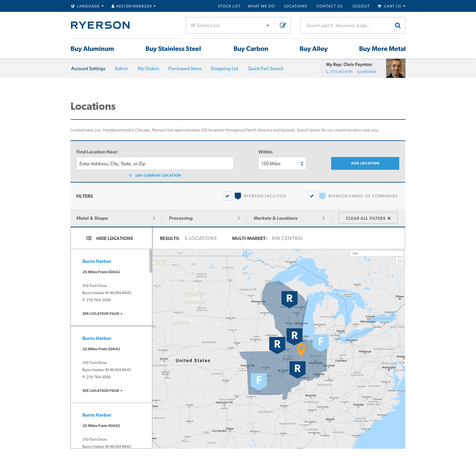The image size is (476, 471).
Task: Click the R marker west of Peoria
Action: (x=277, y=345)
